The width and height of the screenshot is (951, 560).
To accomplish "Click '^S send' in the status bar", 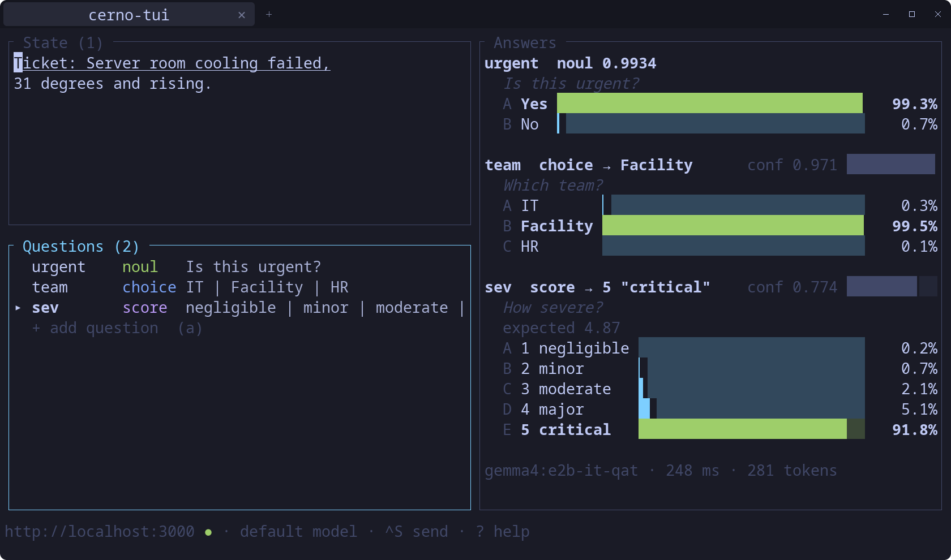I will (417, 532).
